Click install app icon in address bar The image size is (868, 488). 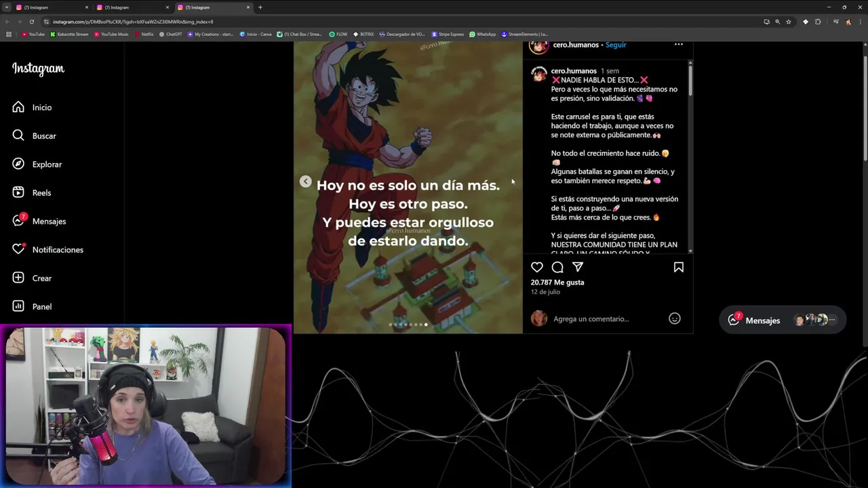click(x=766, y=22)
